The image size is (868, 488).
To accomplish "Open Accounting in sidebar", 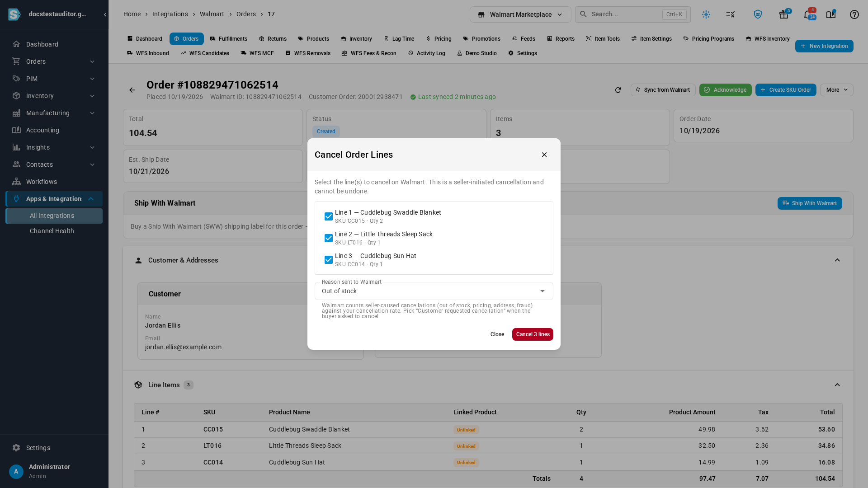I will tap(54, 130).
